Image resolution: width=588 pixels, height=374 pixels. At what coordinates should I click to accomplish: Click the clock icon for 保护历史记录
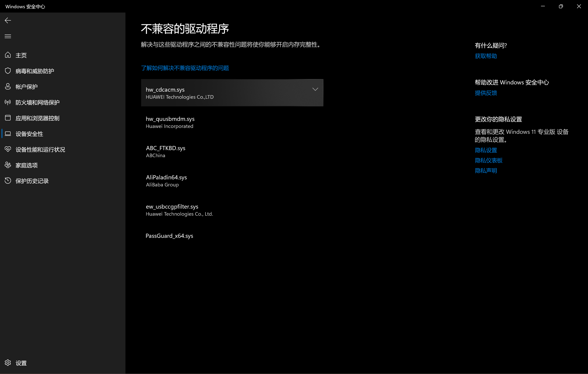tap(8, 181)
